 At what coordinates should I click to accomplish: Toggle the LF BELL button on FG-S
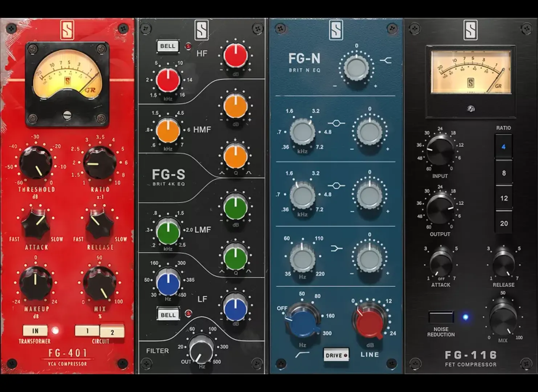pos(168,315)
